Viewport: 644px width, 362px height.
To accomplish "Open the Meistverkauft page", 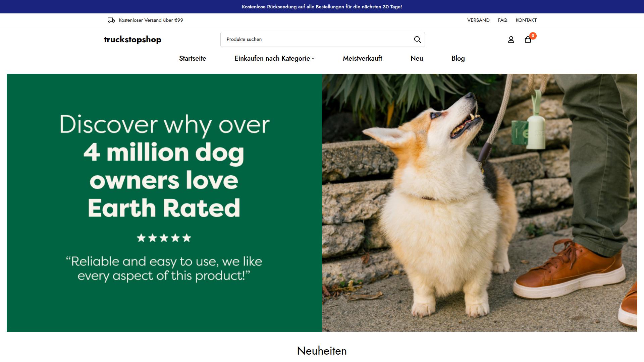I will [362, 58].
